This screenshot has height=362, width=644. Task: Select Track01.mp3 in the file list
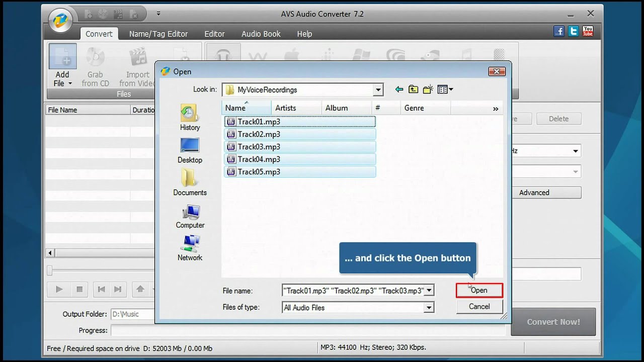tap(300, 121)
